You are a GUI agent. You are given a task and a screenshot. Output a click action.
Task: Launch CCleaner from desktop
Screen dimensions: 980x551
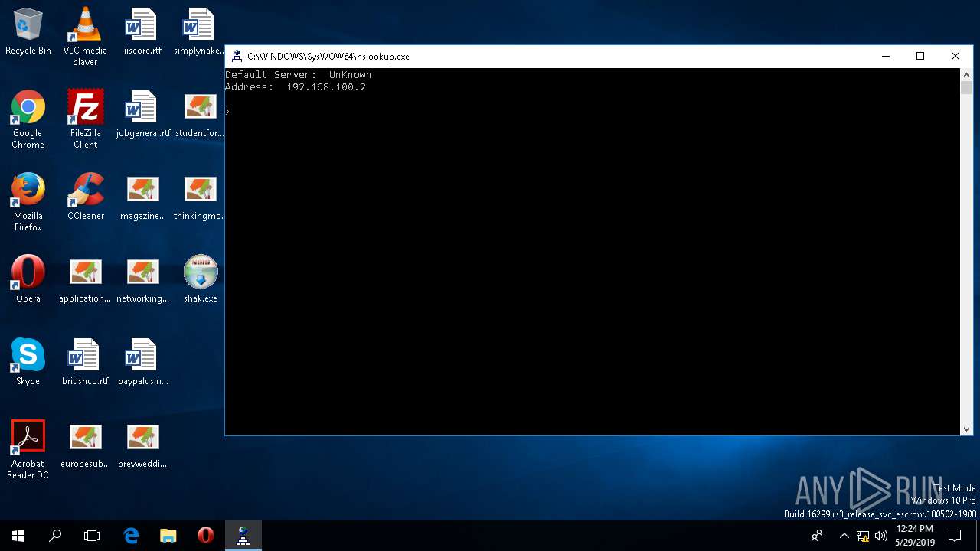[85, 197]
